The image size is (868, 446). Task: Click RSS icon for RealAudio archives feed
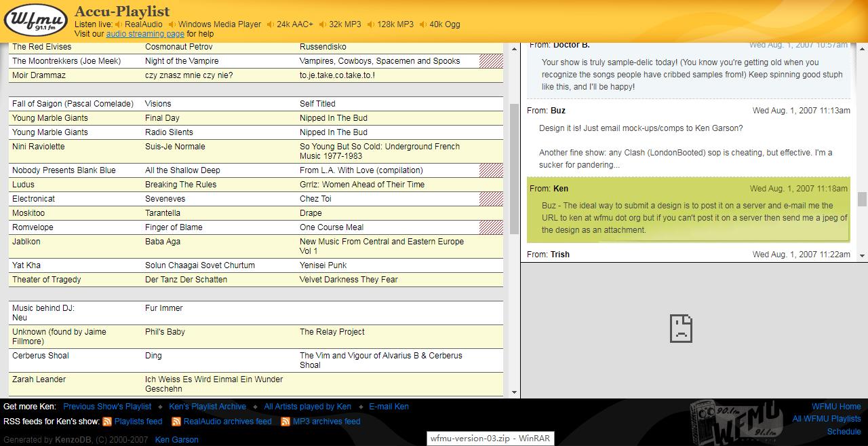click(x=176, y=422)
